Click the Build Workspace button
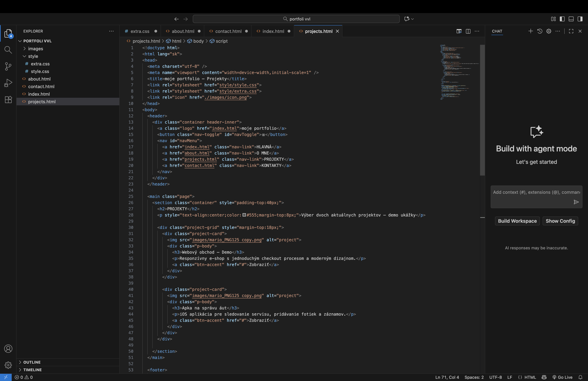 517,221
